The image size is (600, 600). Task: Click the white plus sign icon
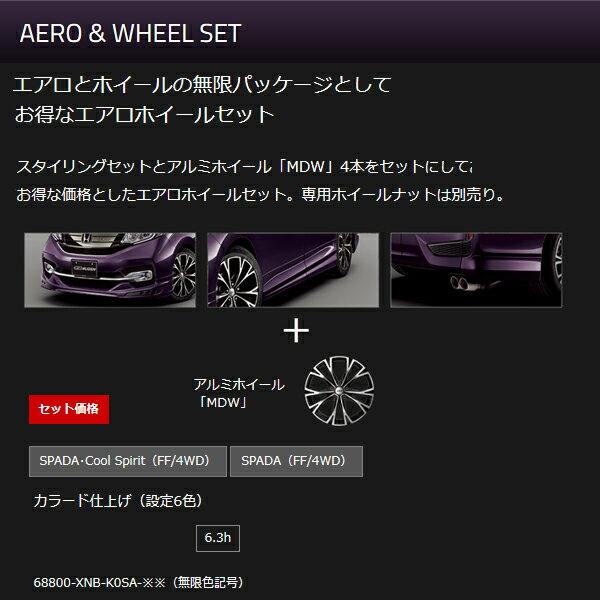point(296,330)
